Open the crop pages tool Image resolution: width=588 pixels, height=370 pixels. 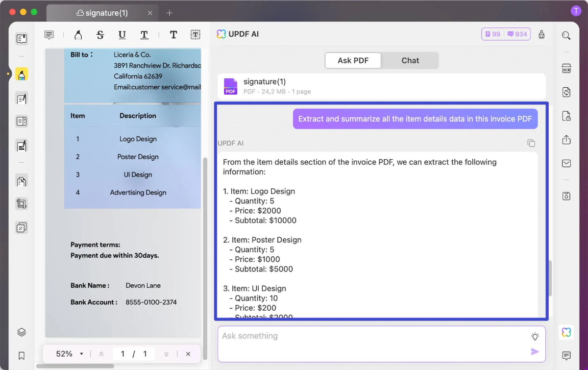click(x=22, y=204)
